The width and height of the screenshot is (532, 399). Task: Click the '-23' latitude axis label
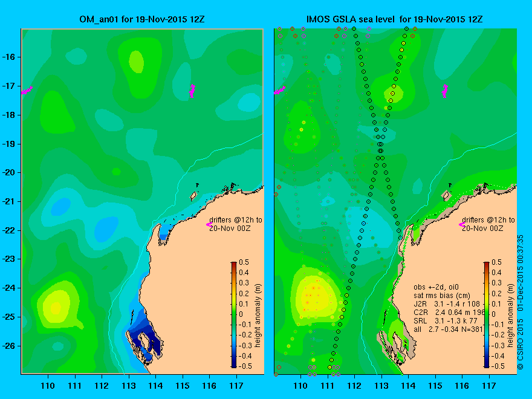(x=8, y=259)
